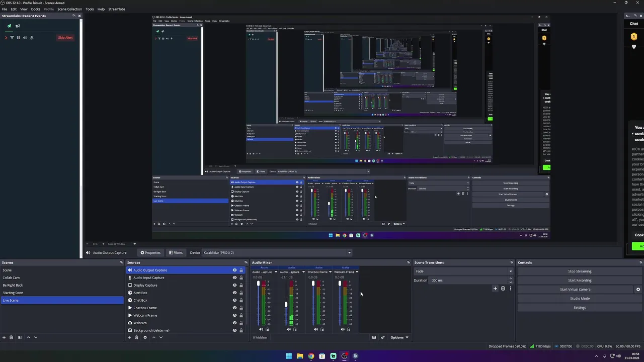Move source down with Sources arrow

(160, 337)
